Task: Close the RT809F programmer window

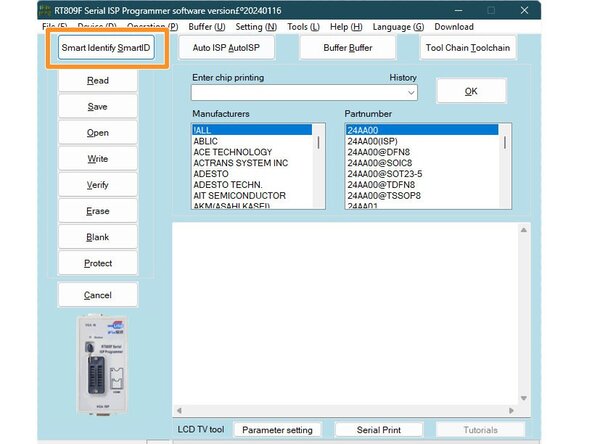Action: point(524,11)
